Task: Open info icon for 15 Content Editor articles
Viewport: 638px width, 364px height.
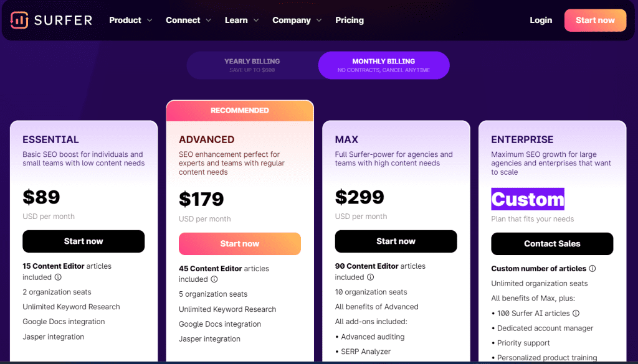Action: point(58,277)
